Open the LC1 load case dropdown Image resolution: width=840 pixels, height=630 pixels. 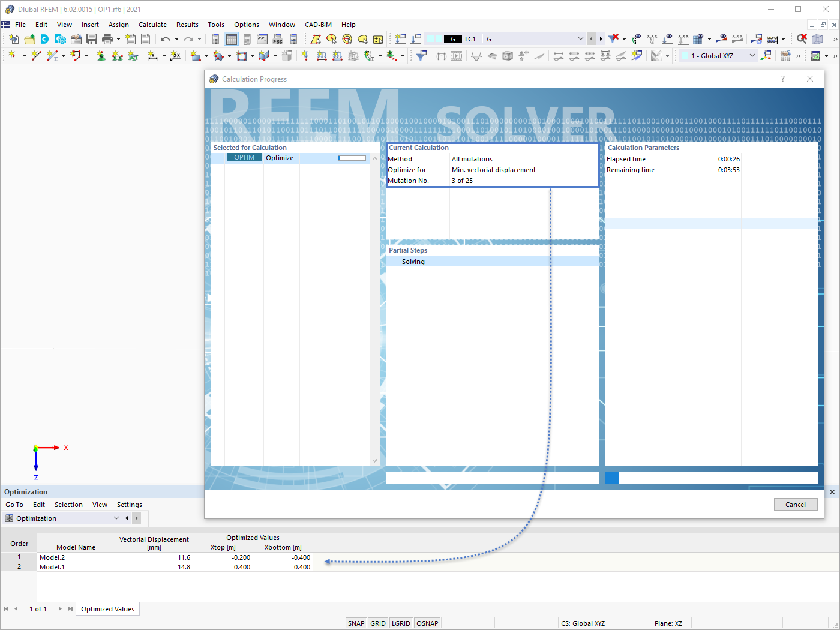pos(580,38)
